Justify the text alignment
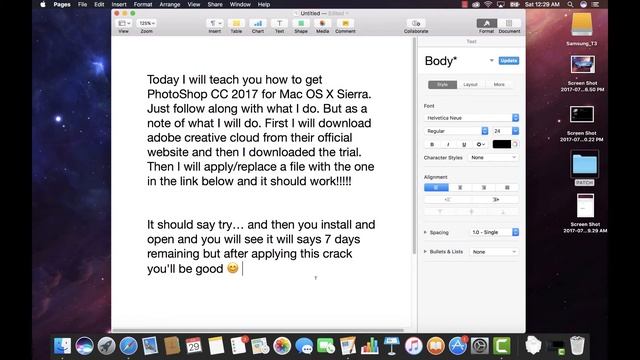The width and height of the screenshot is (640, 360). pos(507,187)
